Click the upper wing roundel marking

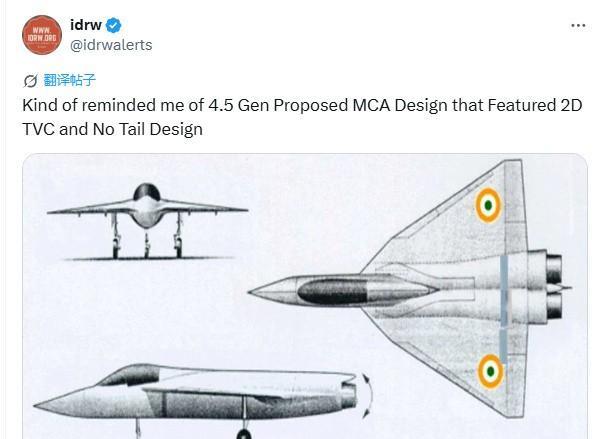pos(487,206)
